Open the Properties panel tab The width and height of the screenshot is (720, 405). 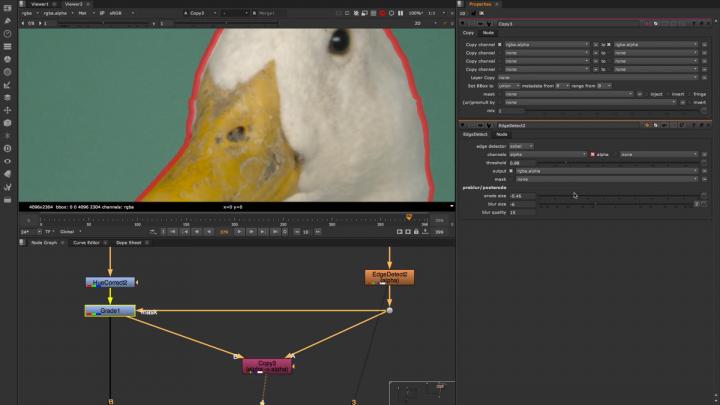[x=480, y=4]
